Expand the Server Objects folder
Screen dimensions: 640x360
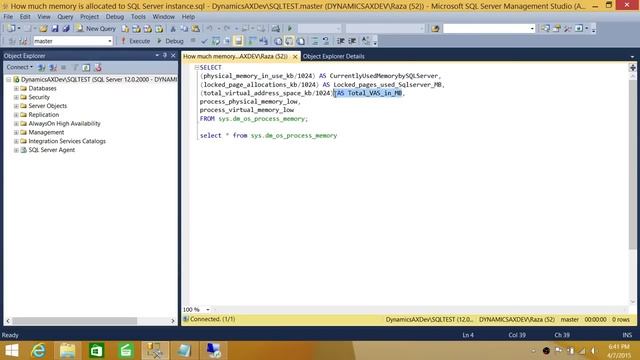coord(16,106)
